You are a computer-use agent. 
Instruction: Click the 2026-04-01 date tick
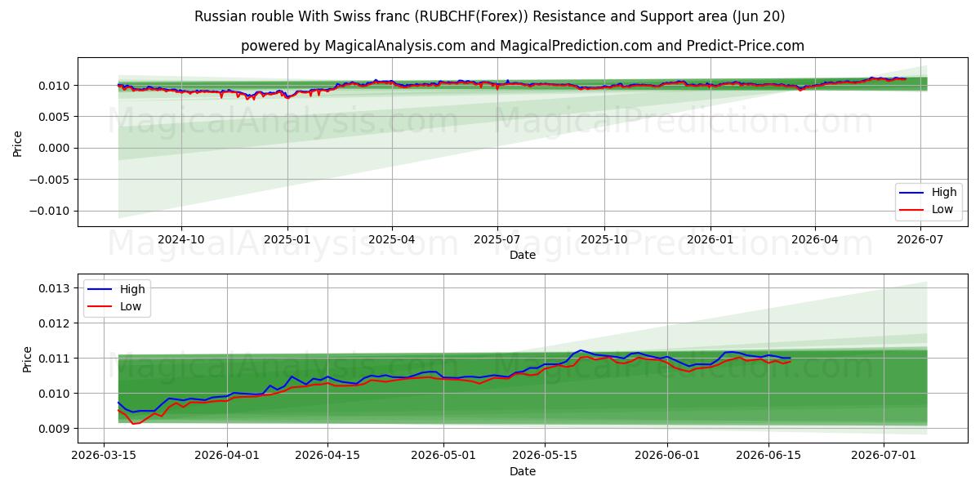tap(226, 456)
